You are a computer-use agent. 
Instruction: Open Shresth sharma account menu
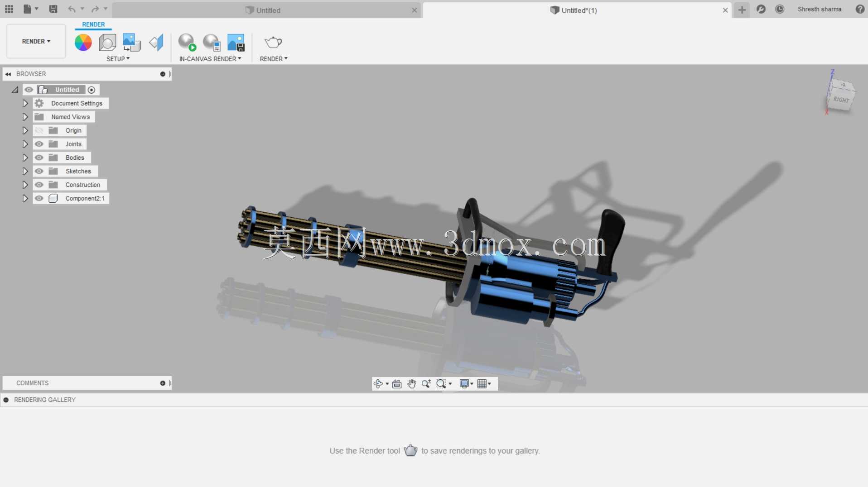pos(819,9)
